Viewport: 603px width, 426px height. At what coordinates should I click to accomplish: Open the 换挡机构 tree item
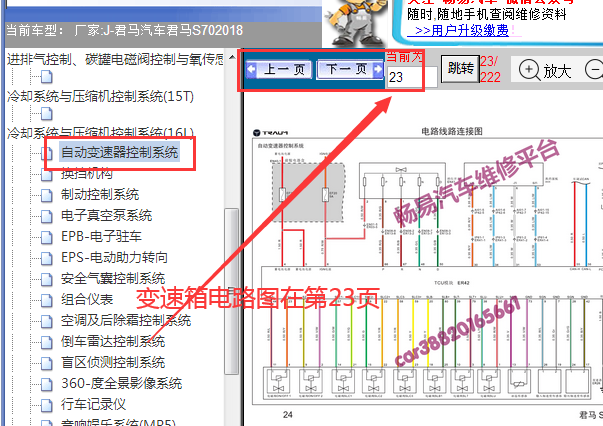coord(87,174)
